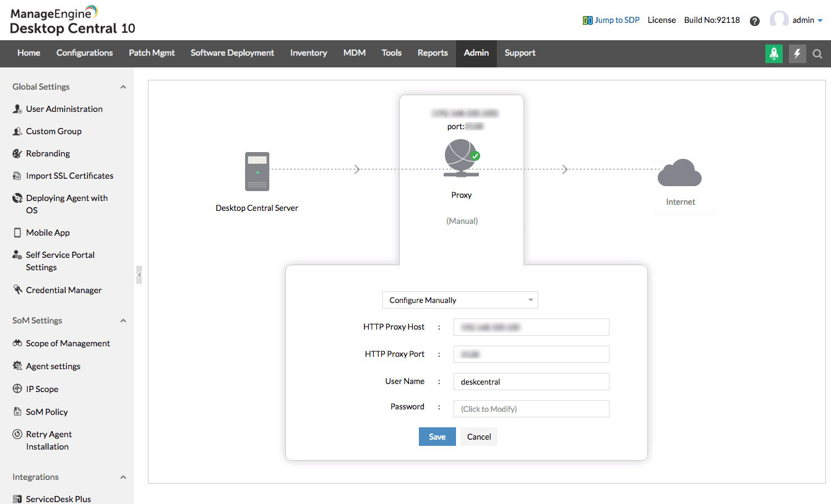
Task: Click the Import SSL Certificates icon
Action: click(17, 176)
